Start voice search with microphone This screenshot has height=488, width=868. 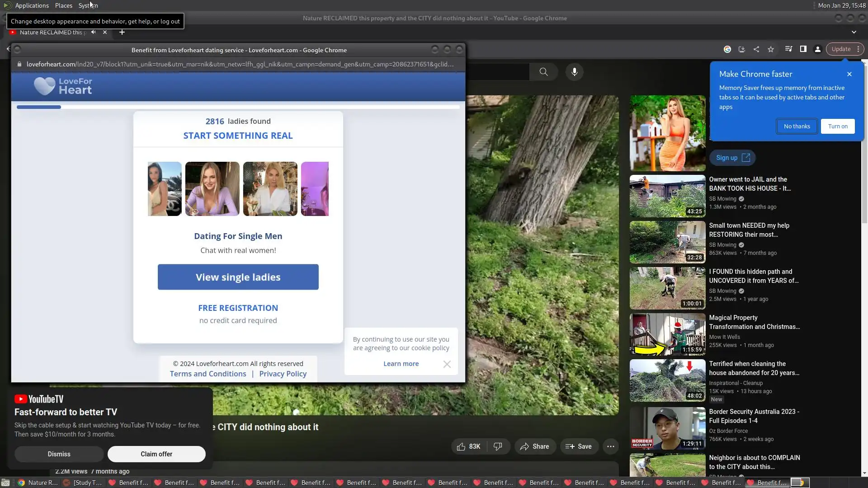click(x=574, y=72)
